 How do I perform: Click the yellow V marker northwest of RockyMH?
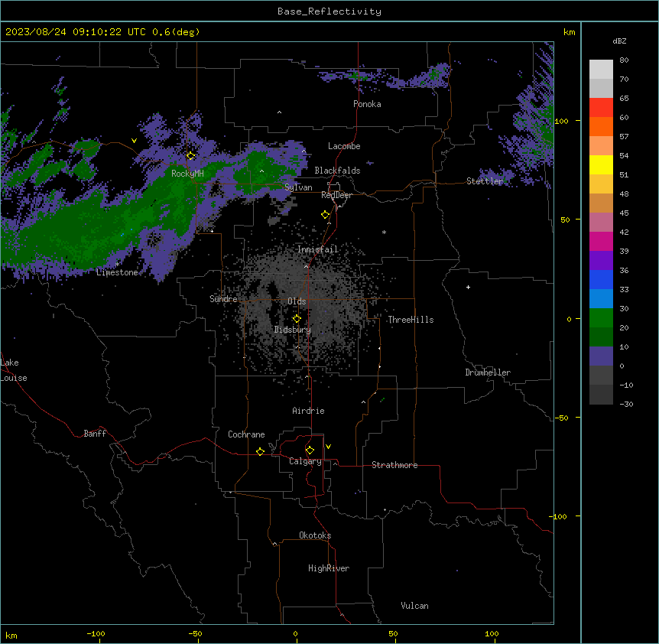tap(134, 141)
